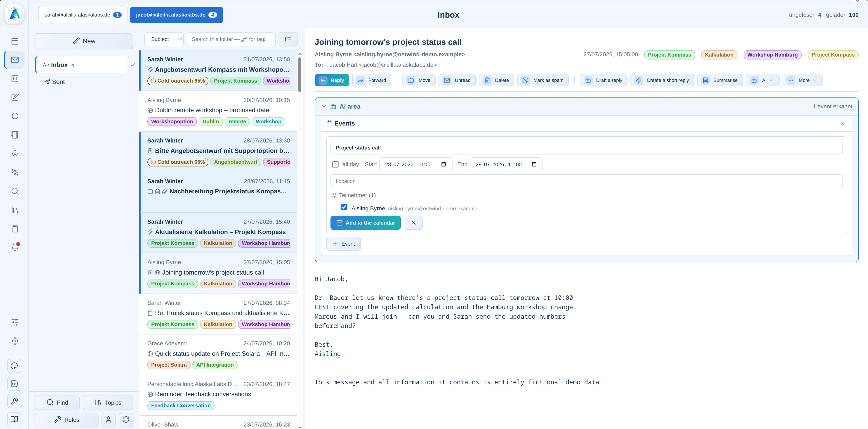
Task: Switch to the sarah@alcilla.alaskalabs.de account tab
Action: [x=83, y=15]
